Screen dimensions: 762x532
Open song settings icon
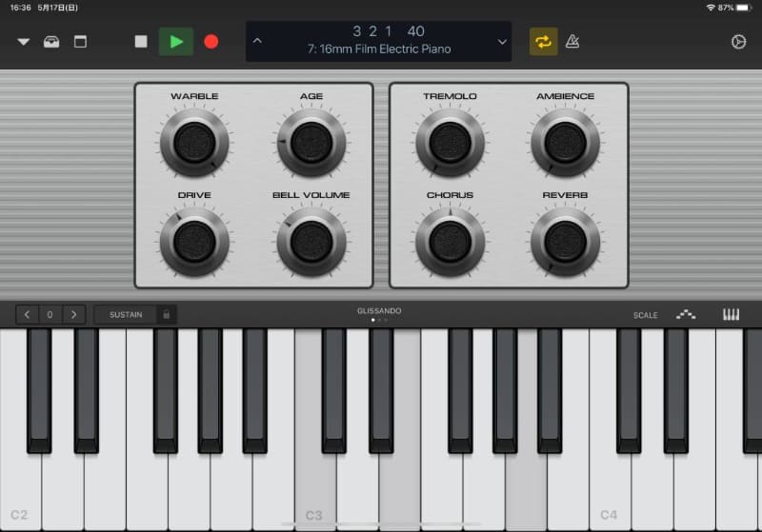pyautogui.click(x=739, y=42)
